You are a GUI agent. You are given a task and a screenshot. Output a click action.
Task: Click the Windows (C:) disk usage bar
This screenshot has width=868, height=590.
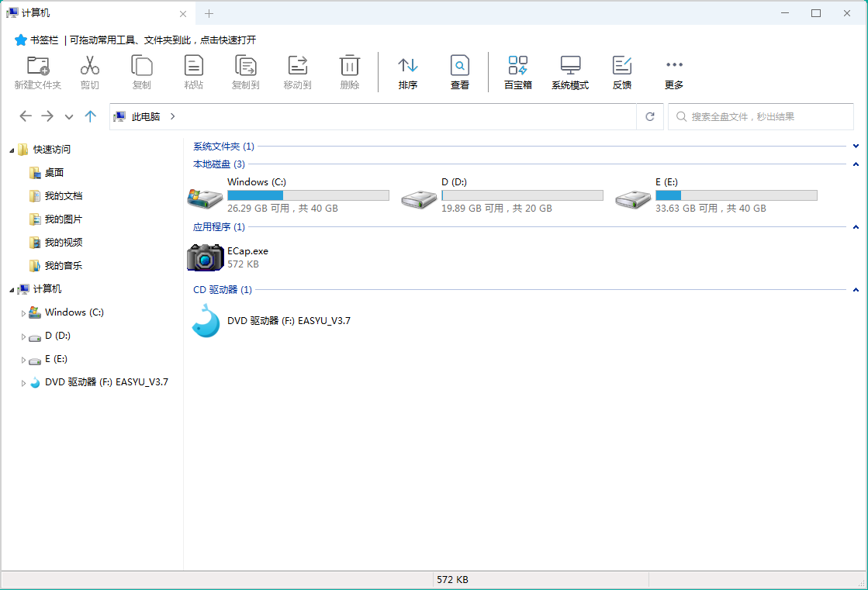point(308,195)
